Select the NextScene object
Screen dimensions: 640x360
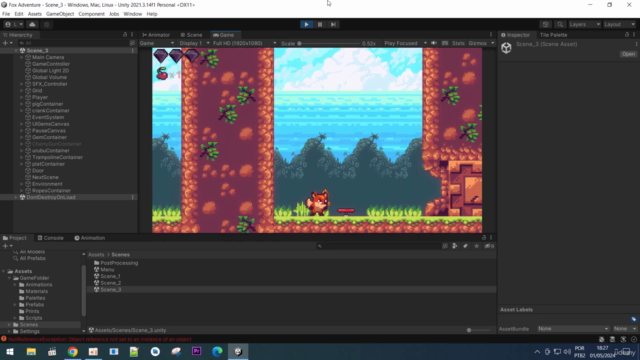(x=45, y=178)
